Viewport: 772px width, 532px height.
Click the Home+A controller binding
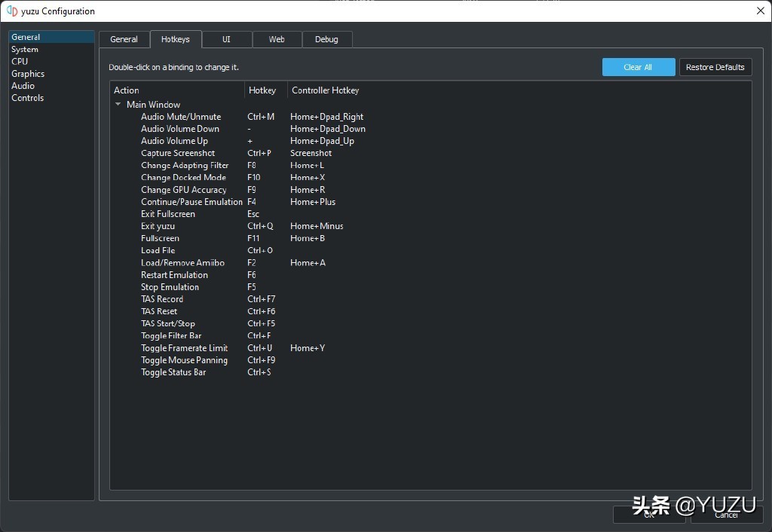[308, 263]
